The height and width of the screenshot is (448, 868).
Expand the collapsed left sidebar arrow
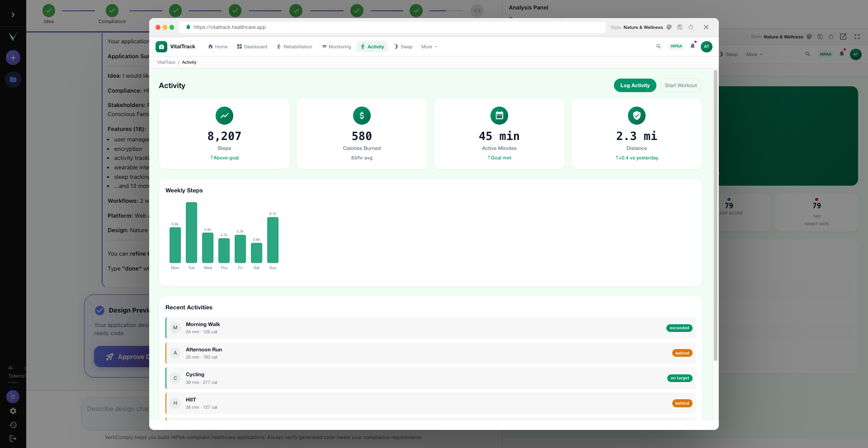coord(13,14)
